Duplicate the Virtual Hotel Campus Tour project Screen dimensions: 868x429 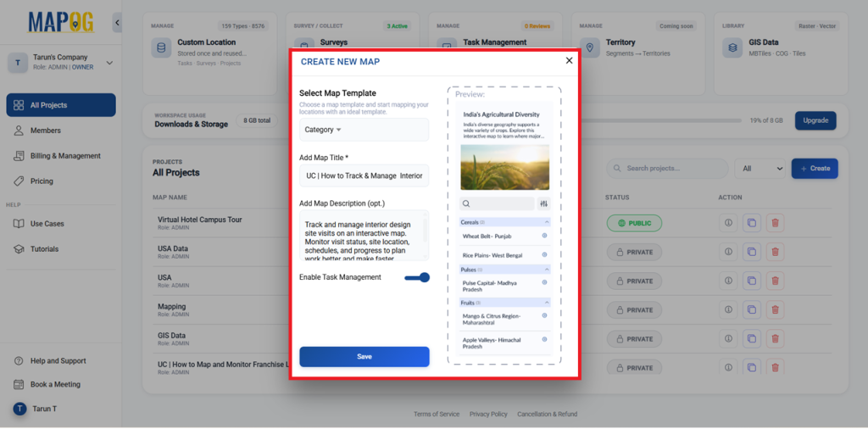751,223
